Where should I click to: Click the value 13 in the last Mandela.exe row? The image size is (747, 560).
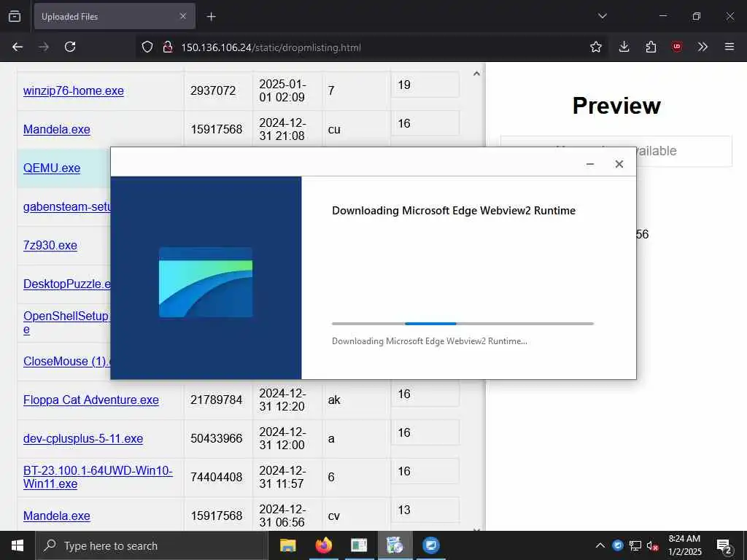pyautogui.click(x=404, y=510)
